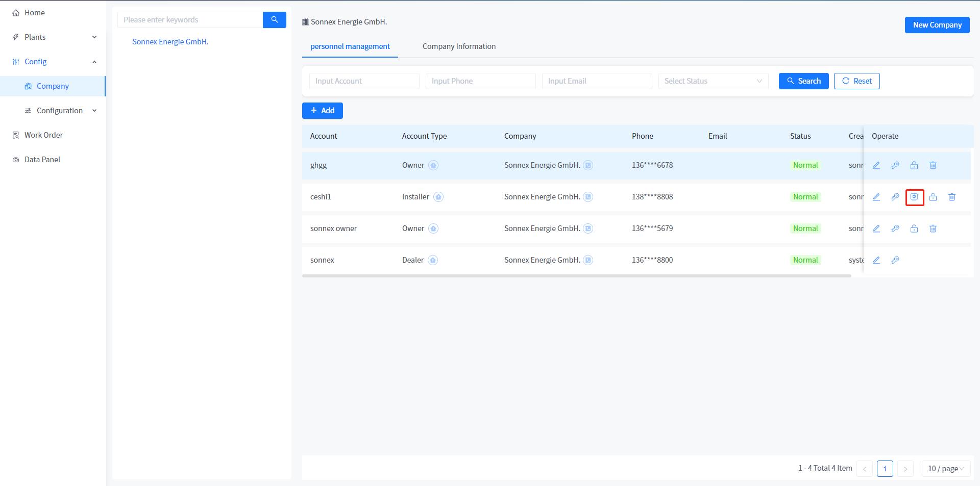Viewport: 980px width, 486px height.
Task: Lock the sonnex owner account padlock icon
Action: (914, 228)
